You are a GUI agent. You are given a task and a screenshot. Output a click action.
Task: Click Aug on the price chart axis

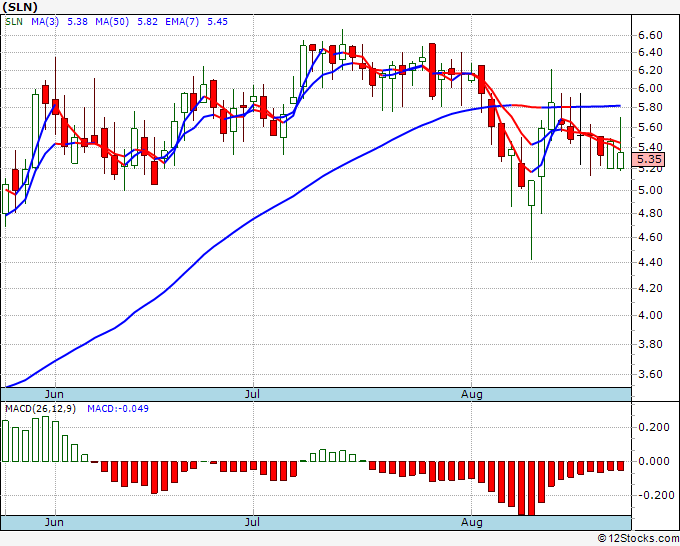tap(471, 394)
